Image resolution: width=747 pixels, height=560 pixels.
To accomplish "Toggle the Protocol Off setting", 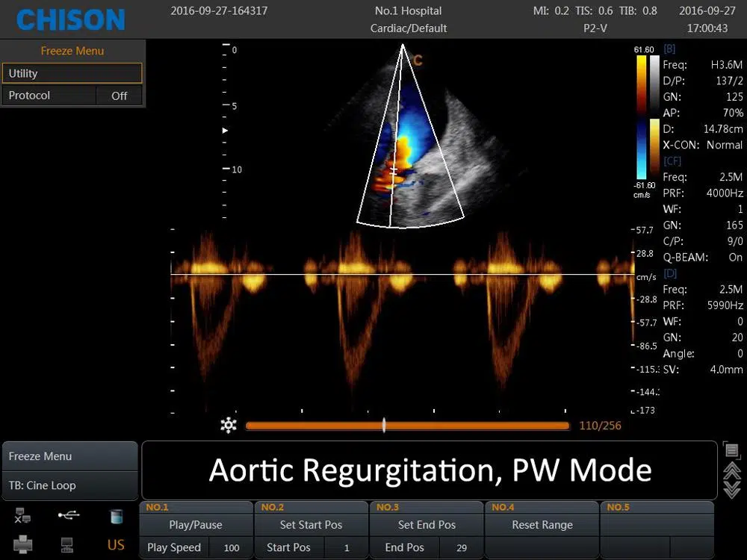I will coord(119,96).
